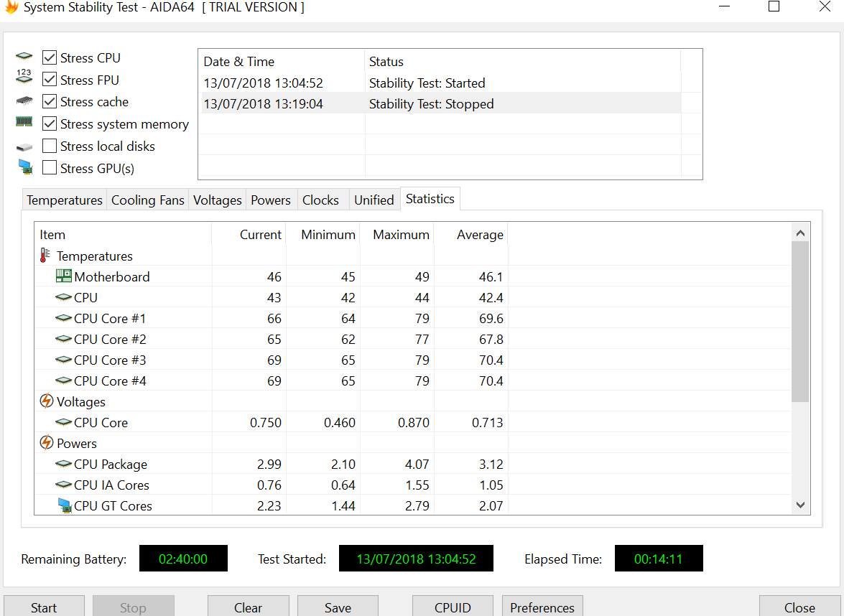The width and height of the screenshot is (844, 616).
Task: Uncheck the Stress system memory checkbox
Action: click(x=50, y=123)
